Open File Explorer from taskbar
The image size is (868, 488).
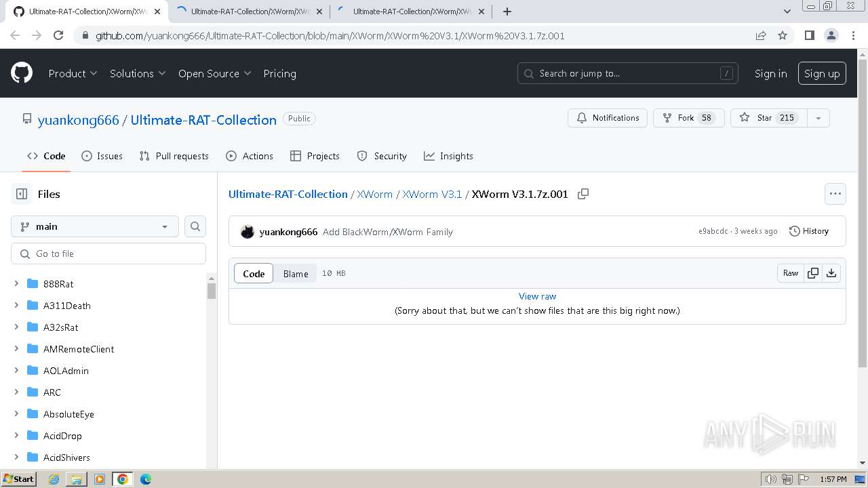click(77, 479)
